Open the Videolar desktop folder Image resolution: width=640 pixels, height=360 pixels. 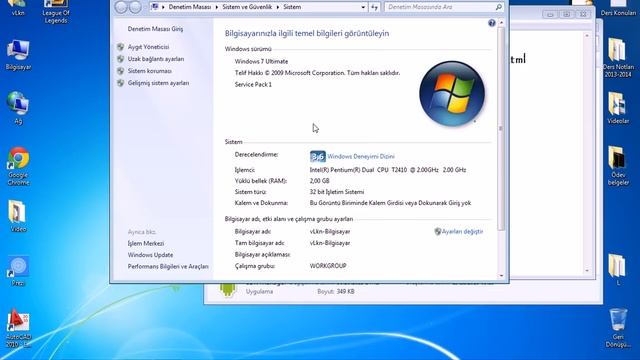[x=618, y=108]
